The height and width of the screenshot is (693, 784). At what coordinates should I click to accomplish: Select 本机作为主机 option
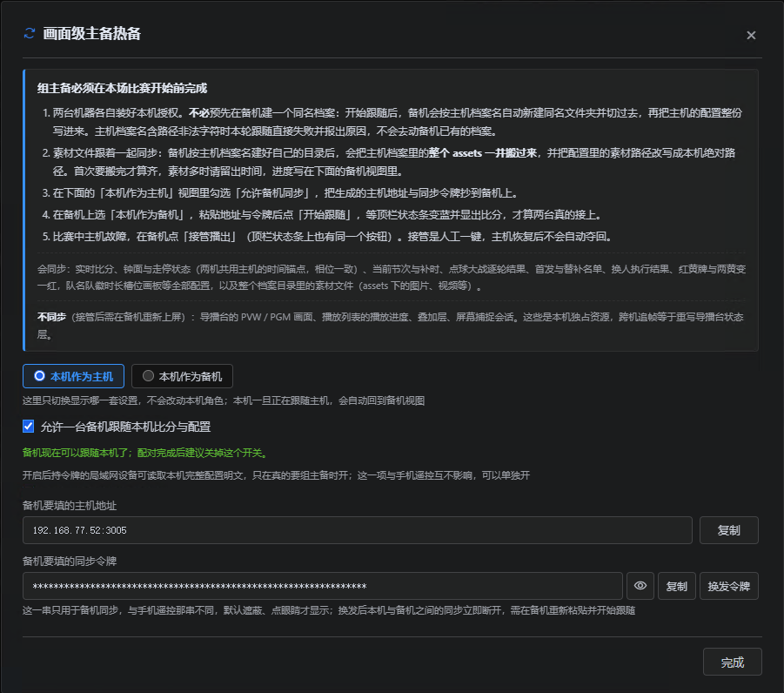[73, 376]
